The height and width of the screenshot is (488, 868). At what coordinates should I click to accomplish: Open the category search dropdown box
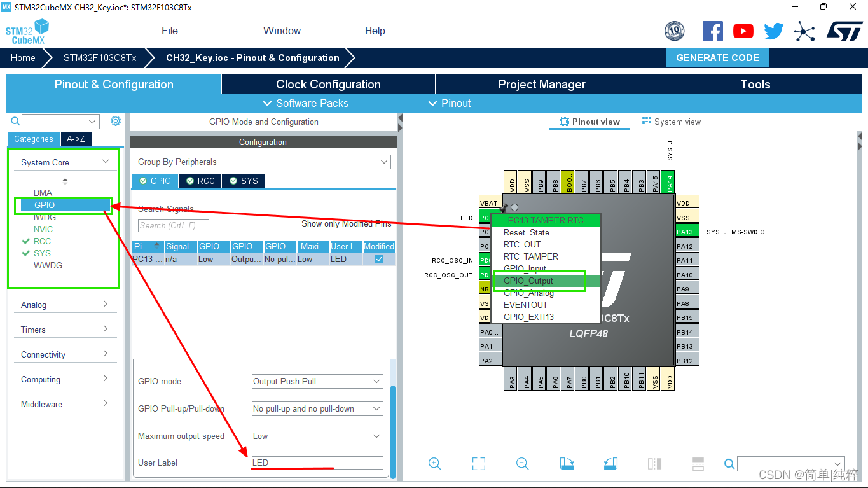[x=61, y=121]
